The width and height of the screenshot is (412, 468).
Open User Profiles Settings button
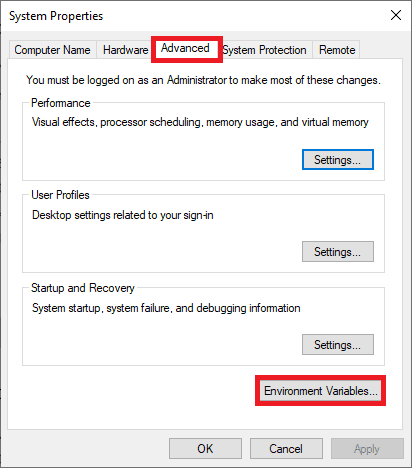[338, 252]
